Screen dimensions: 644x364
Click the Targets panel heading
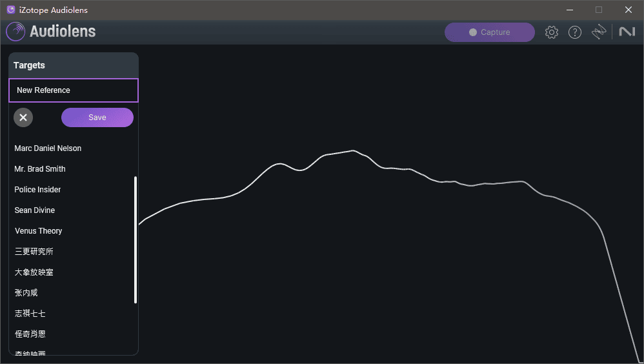click(x=29, y=65)
